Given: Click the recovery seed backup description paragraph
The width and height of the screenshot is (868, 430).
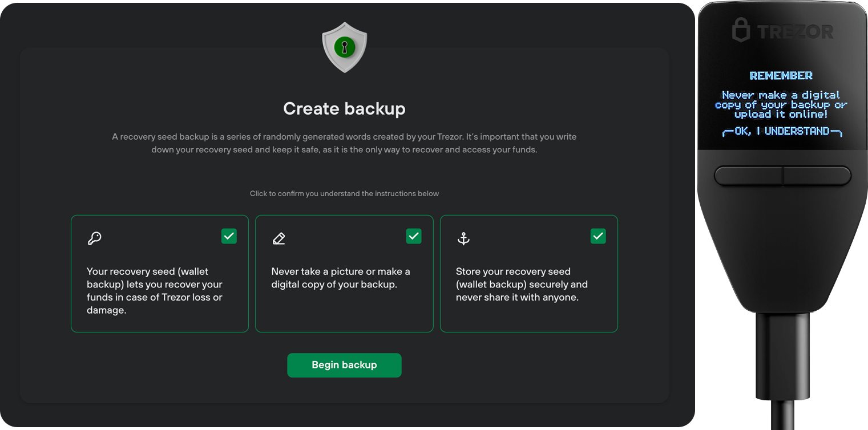Looking at the screenshot, I should 344,143.
